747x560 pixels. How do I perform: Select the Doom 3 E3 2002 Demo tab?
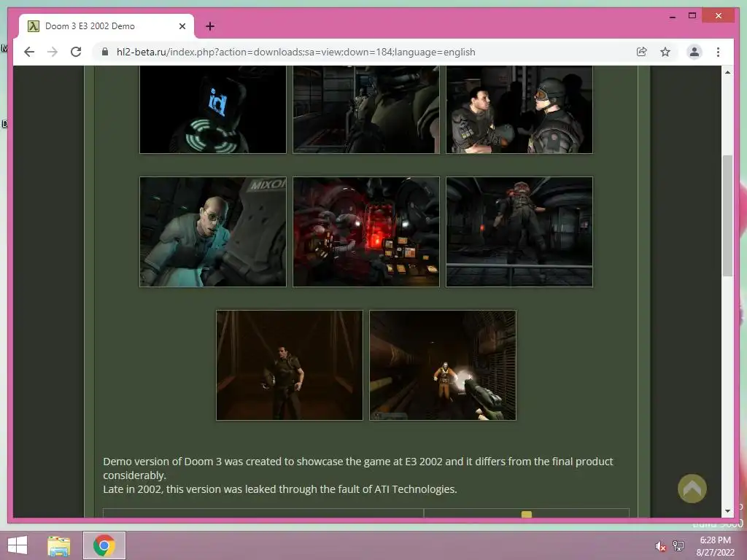coord(107,26)
